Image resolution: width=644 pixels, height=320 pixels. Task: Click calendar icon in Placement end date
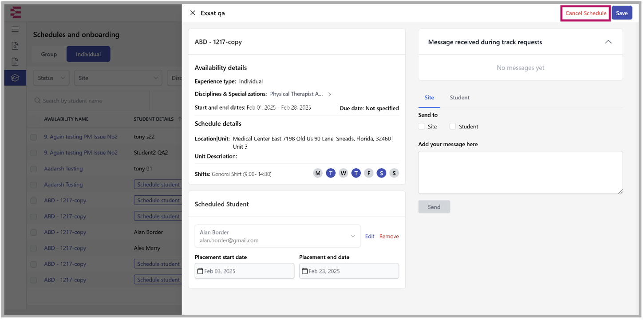[304, 271]
